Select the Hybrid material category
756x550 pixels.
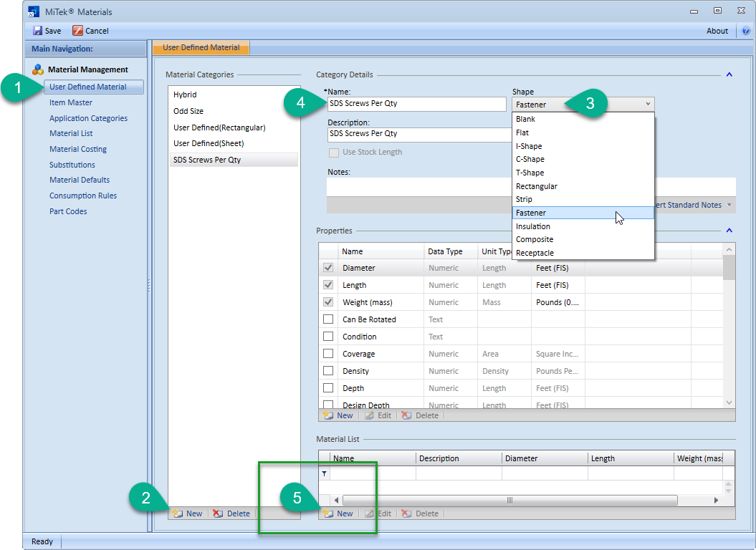tap(234, 95)
